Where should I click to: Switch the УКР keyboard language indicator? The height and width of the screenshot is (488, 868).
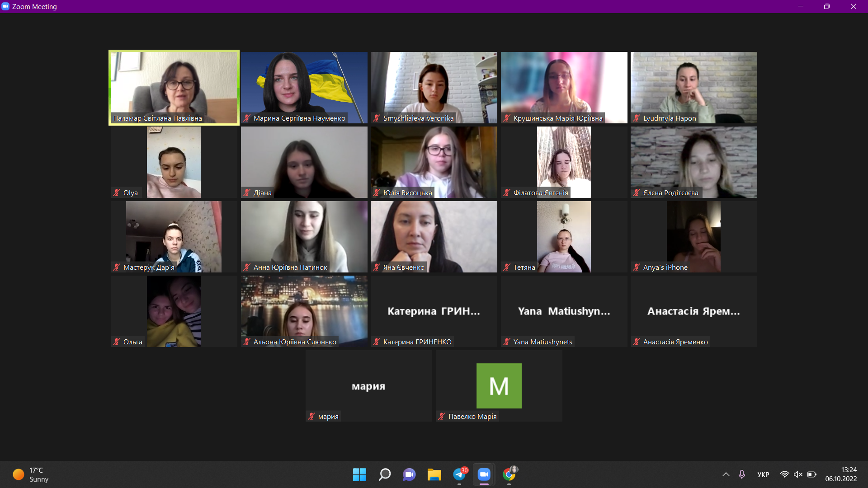pos(763,474)
